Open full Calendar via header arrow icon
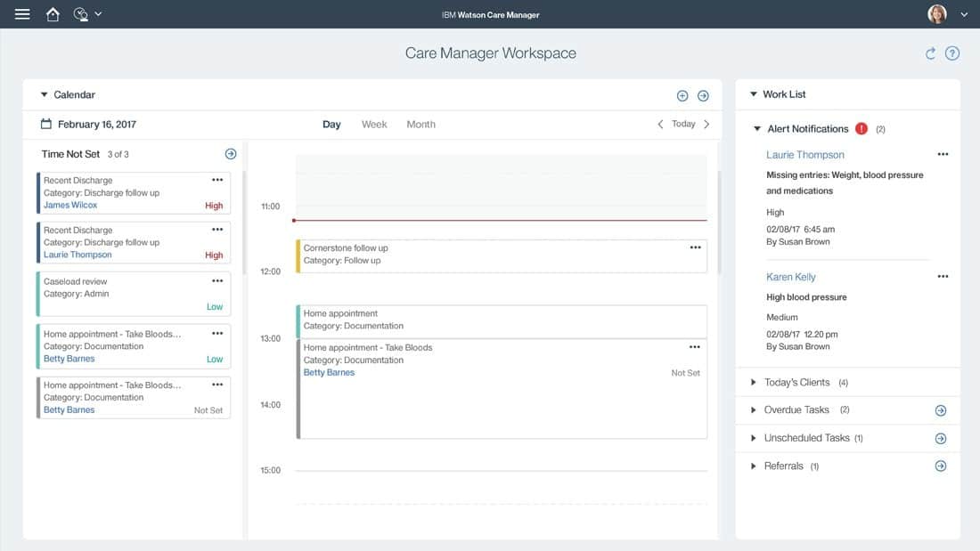The width and height of the screenshot is (980, 551). tap(703, 95)
